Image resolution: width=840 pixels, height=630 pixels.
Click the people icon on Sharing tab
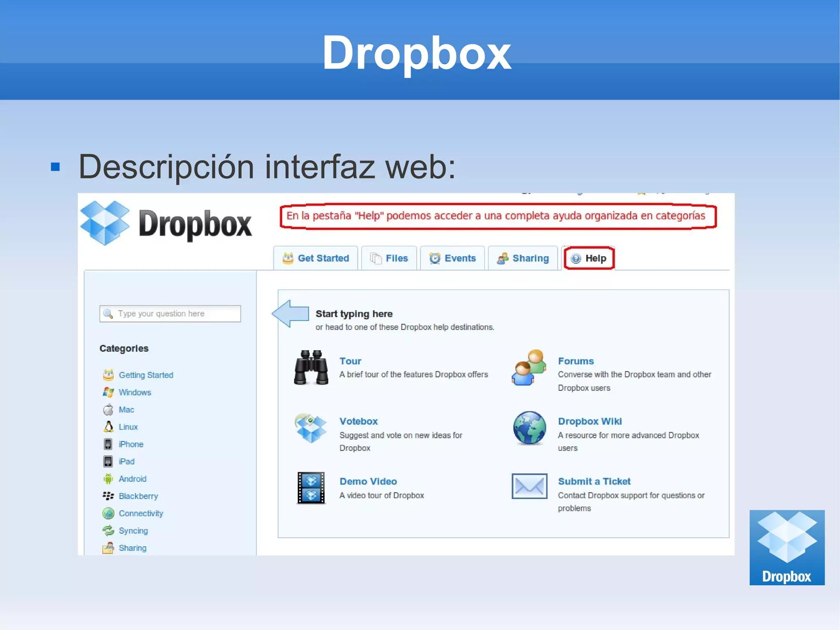click(x=503, y=258)
